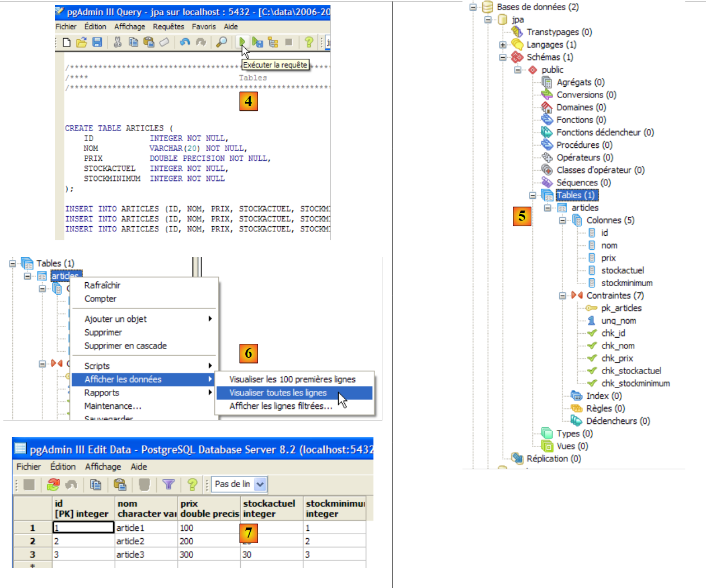Screen dimensions: 706x588
Task: Select the Tables (1) node in tree
Action: (x=576, y=195)
